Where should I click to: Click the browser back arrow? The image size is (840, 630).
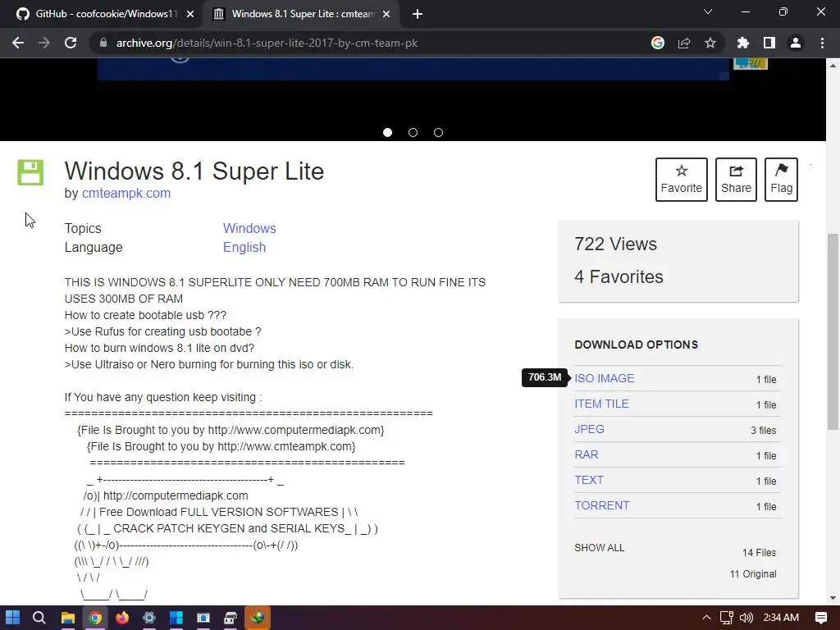(x=18, y=43)
